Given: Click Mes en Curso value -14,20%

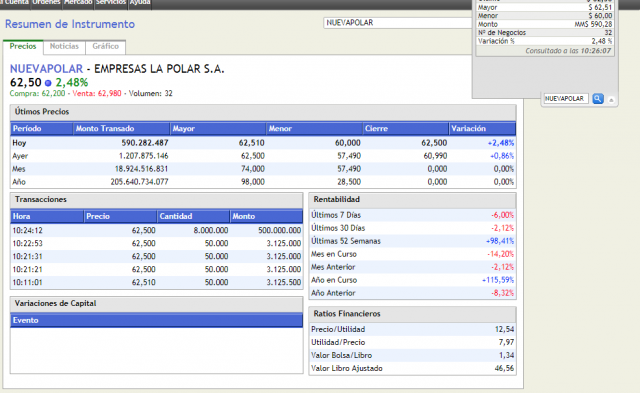Looking at the screenshot, I should [500, 254].
